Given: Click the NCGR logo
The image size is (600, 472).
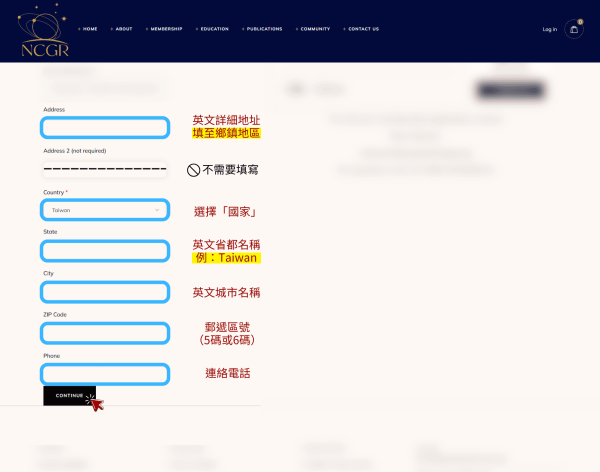Looking at the screenshot, I should pyautogui.click(x=43, y=31).
